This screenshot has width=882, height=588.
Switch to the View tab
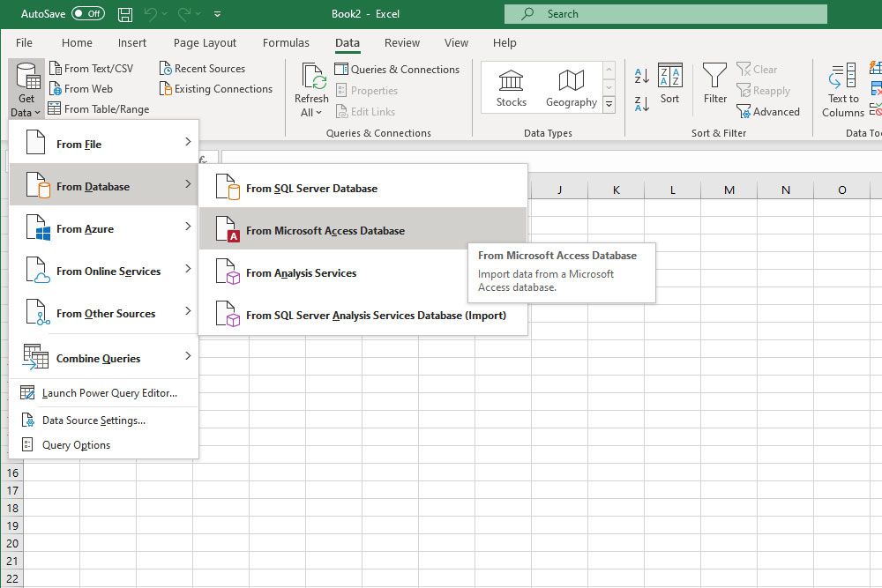click(x=456, y=42)
